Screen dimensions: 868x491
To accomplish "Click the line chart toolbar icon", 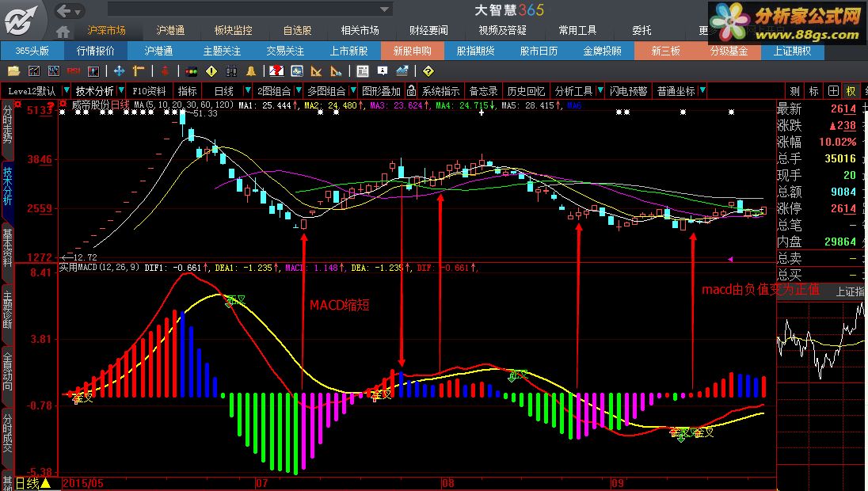I will [x=34, y=70].
